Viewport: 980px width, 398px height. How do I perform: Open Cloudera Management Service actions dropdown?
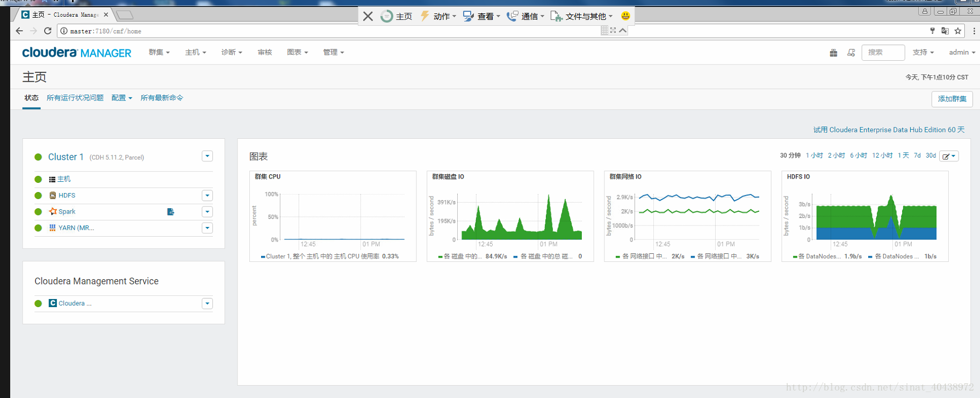pos(207,303)
